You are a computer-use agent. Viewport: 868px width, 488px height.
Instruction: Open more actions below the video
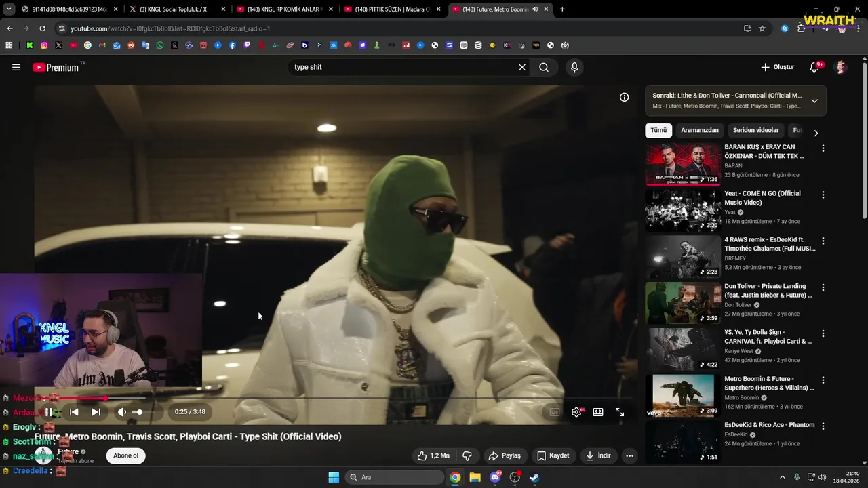[629, 455]
